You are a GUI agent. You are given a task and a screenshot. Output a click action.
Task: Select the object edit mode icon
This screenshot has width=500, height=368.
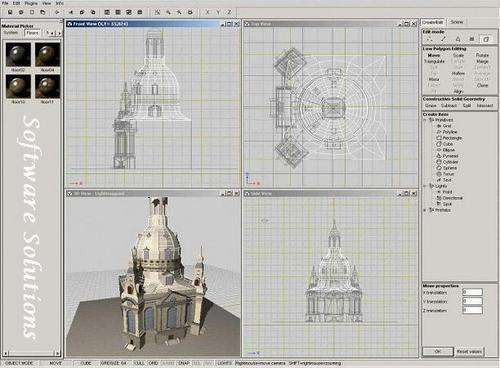coord(486,39)
